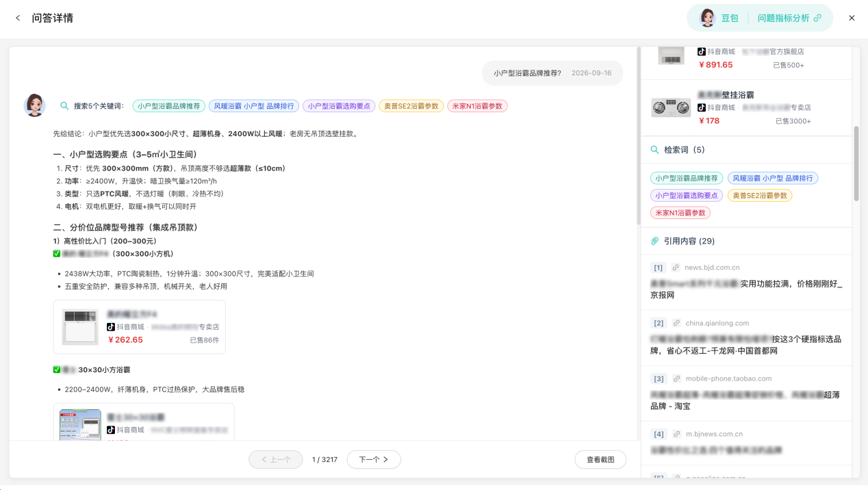Click link icon in citation [4]
The image size is (868, 490).
click(x=676, y=434)
